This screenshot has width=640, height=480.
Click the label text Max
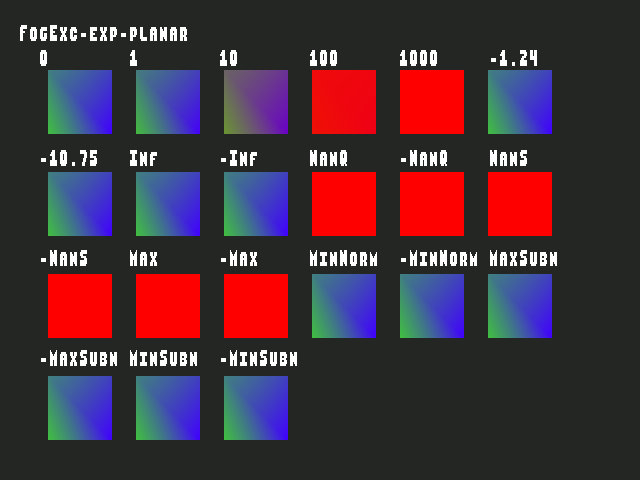pos(143,258)
